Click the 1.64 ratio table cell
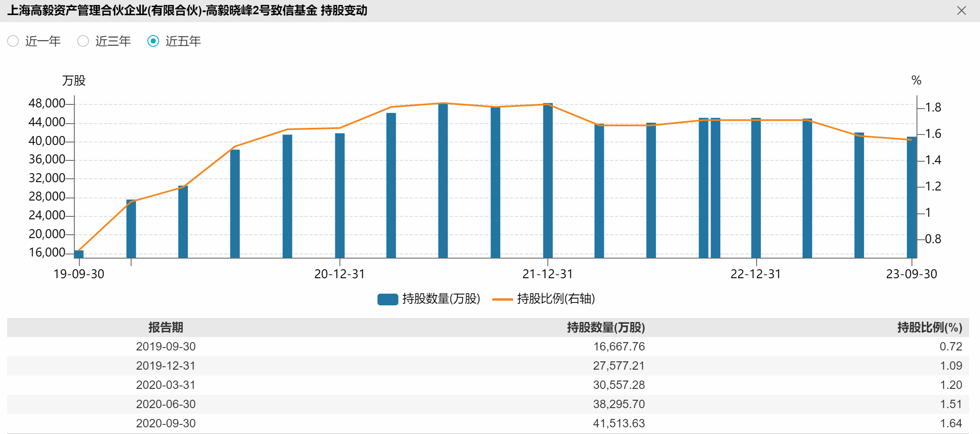 (x=951, y=424)
